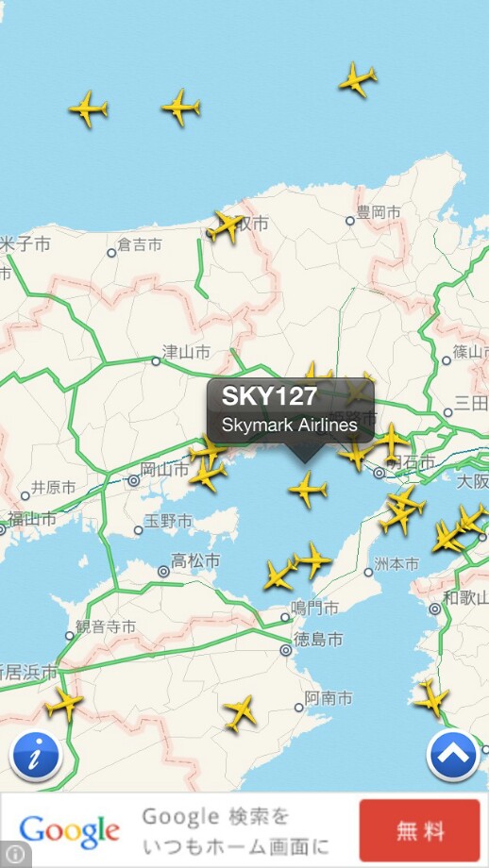This screenshot has width=489, height=868.
Task: Tap the 高松市 city marker
Action: coord(163,571)
